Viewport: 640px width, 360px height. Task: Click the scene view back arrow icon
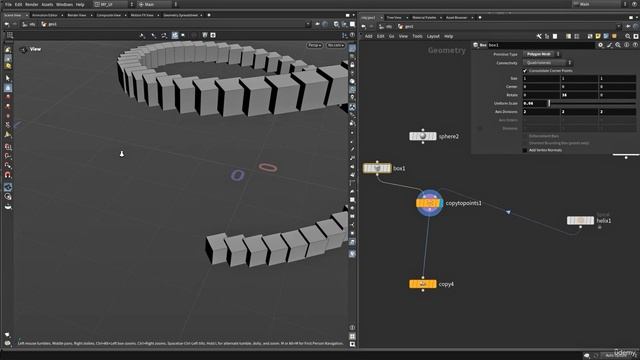[x=6, y=24]
